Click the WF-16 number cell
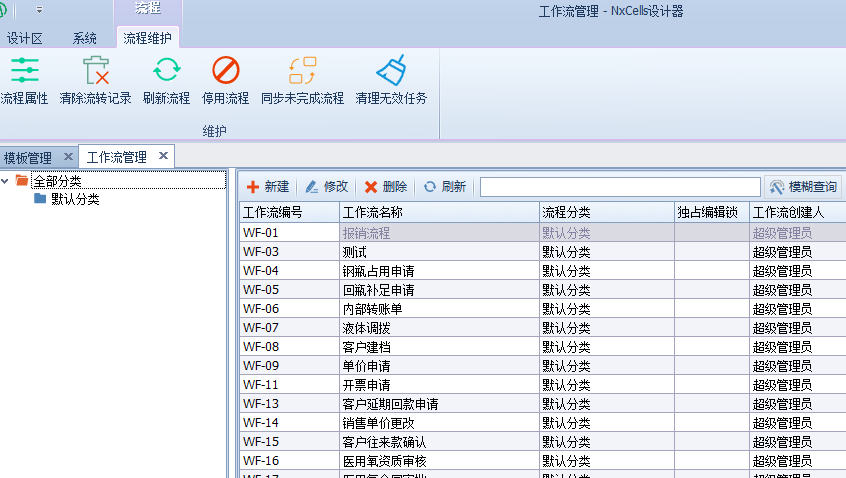846x478 pixels. (289, 461)
